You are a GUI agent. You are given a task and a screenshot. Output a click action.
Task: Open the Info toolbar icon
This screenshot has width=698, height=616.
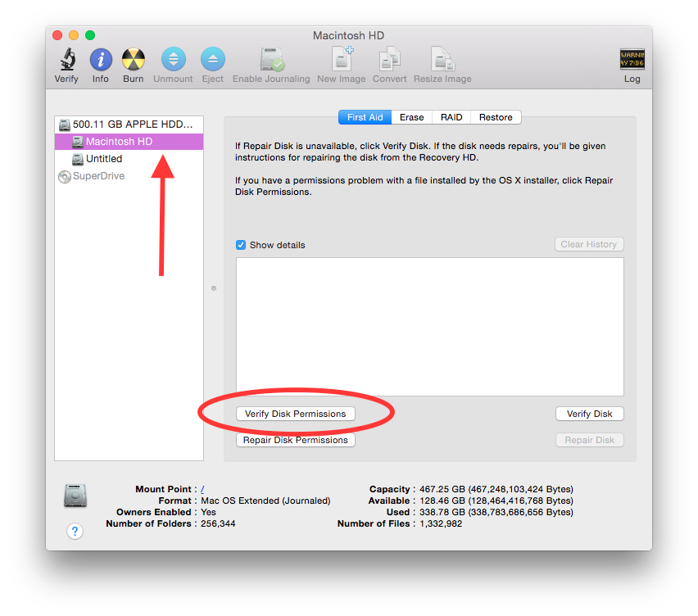click(101, 60)
